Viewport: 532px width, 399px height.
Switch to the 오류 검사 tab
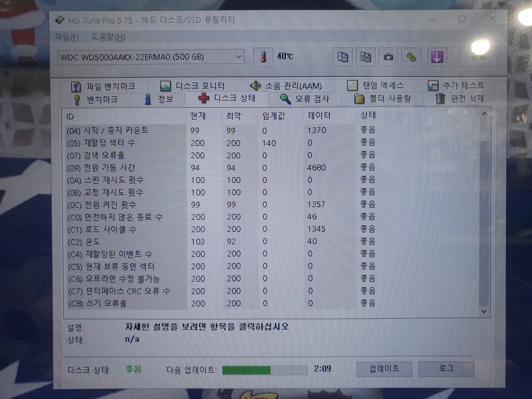[x=305, y=99]
